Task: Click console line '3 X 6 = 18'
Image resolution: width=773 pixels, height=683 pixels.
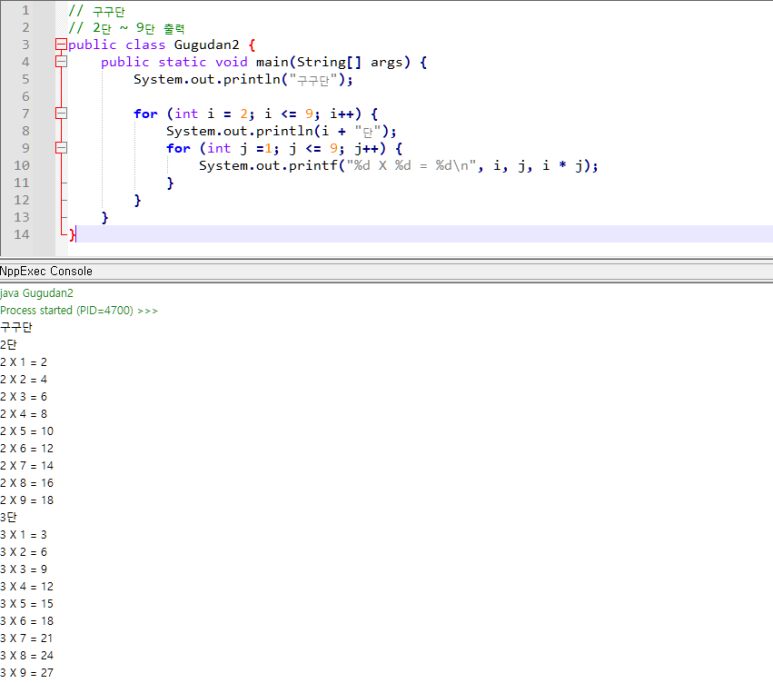Action: tap(27, 621)
